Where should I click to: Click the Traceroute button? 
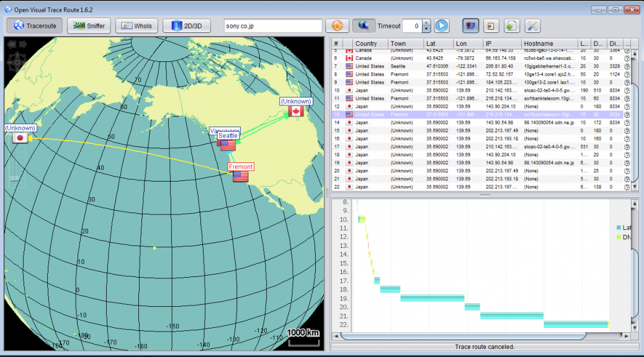click(34, 25)
